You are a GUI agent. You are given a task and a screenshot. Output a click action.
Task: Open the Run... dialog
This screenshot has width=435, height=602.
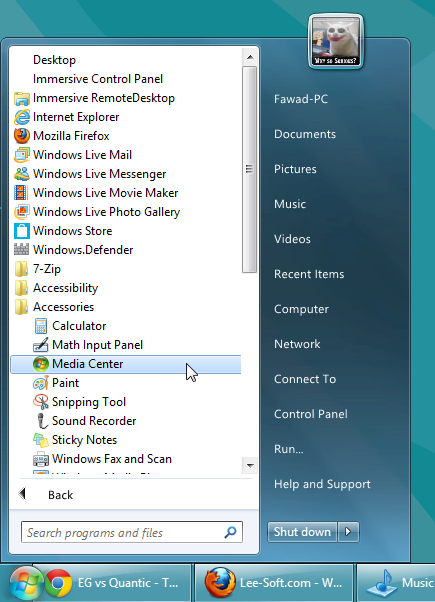(x=289, y=449)
